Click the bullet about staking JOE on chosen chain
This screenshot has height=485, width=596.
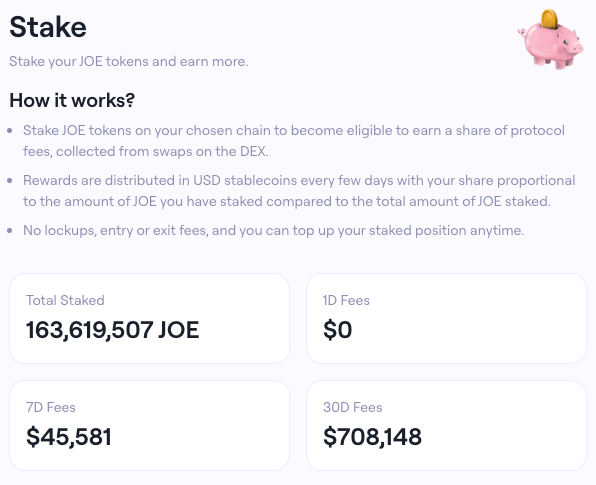click(294, 141)
